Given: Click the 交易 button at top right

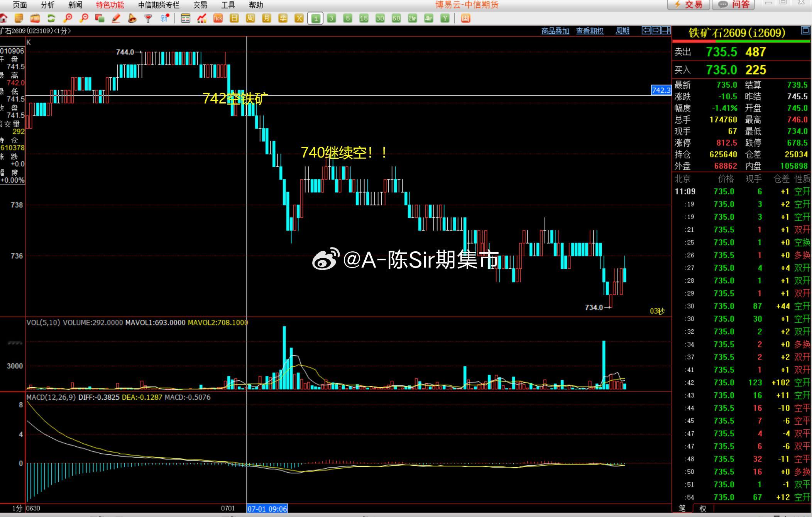Looking at the screenshot, I should click(689, 4).
